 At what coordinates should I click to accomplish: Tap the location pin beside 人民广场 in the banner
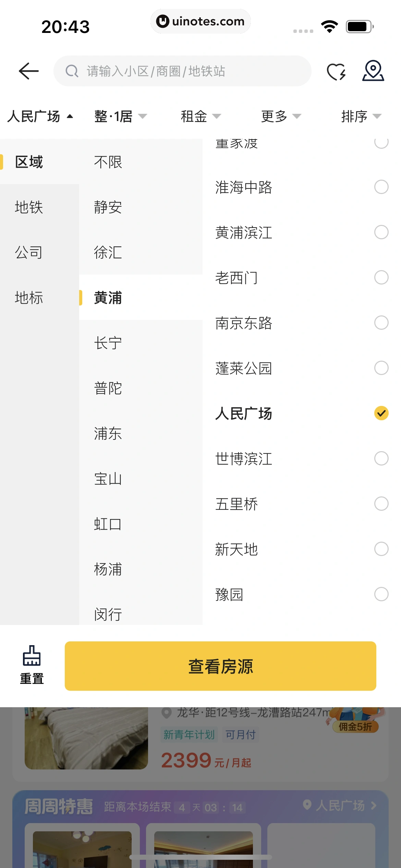tap(307, 805)
